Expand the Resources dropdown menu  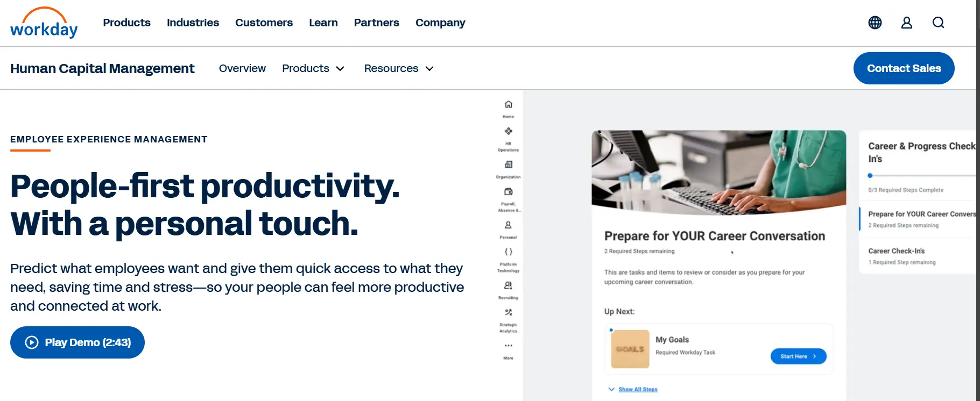(398, 68)
